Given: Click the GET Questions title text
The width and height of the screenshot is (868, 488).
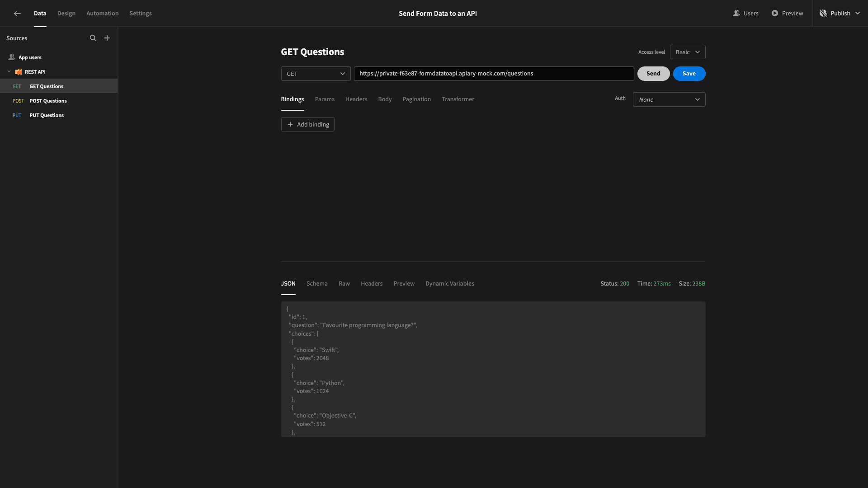Looking at the screenshot, I should [312, 52].
